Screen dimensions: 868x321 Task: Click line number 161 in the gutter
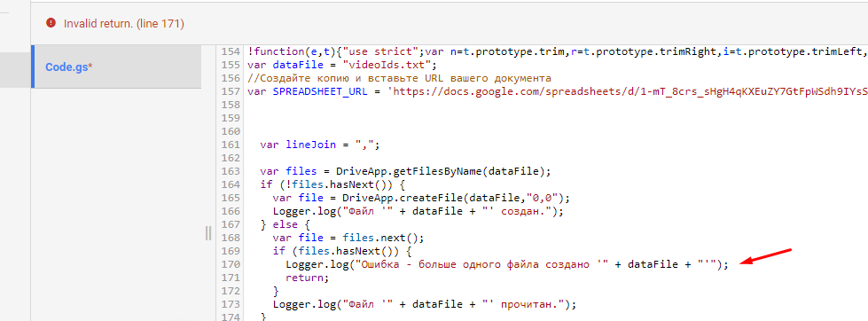(230, 145)
